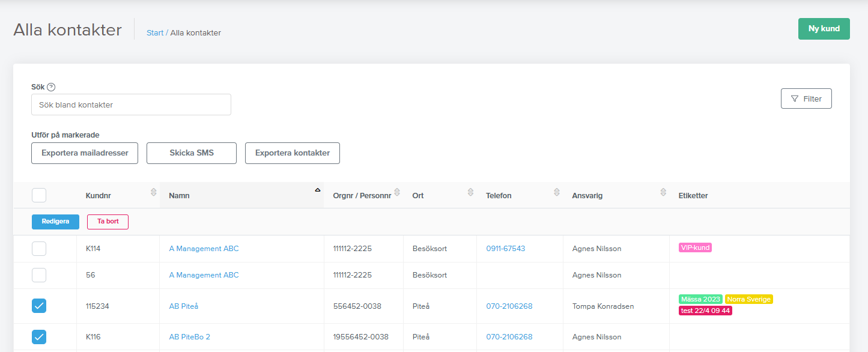Click Ta bort to delete selected contacts
This screenshot has height=352, width=868.
tap(108, 222)
